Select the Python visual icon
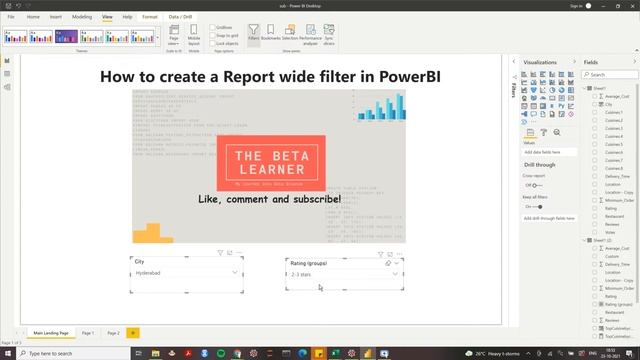Screen dimensions: 640x360 [x=561, y=106]
